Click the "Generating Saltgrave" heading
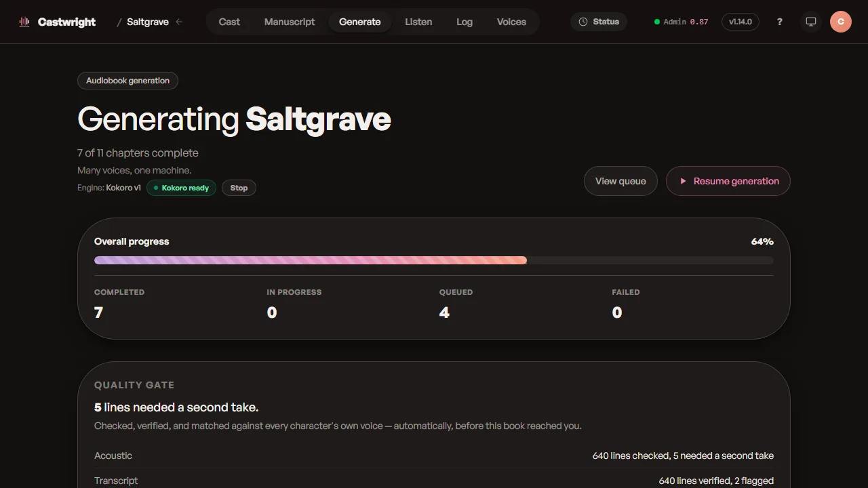Screen dimensions: 868x488 234,119
